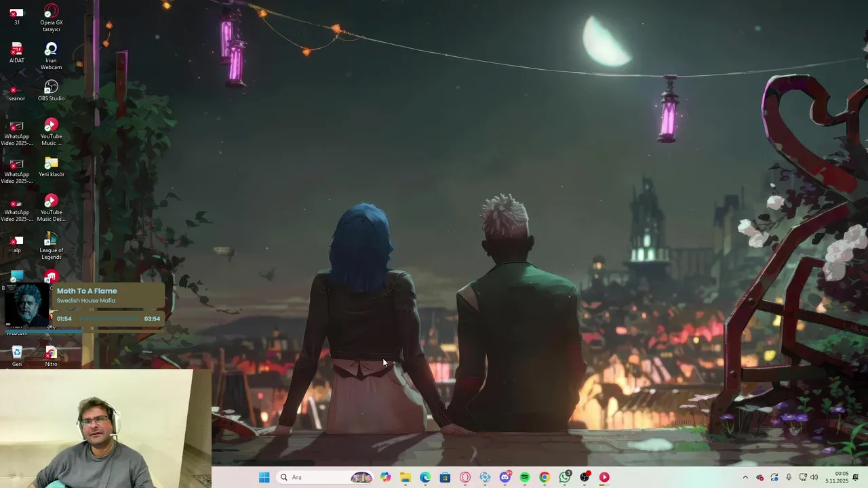The width and height of the screenshot is (868, 488).
Task: Open Opera browser from the taskbar
Action: [465, 477]
